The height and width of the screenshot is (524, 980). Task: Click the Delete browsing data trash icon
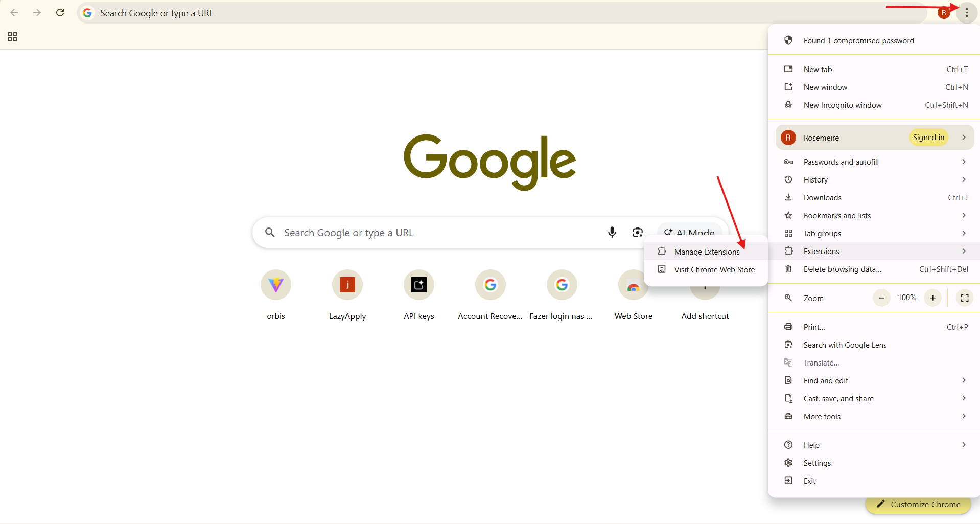tap(788, 269)
